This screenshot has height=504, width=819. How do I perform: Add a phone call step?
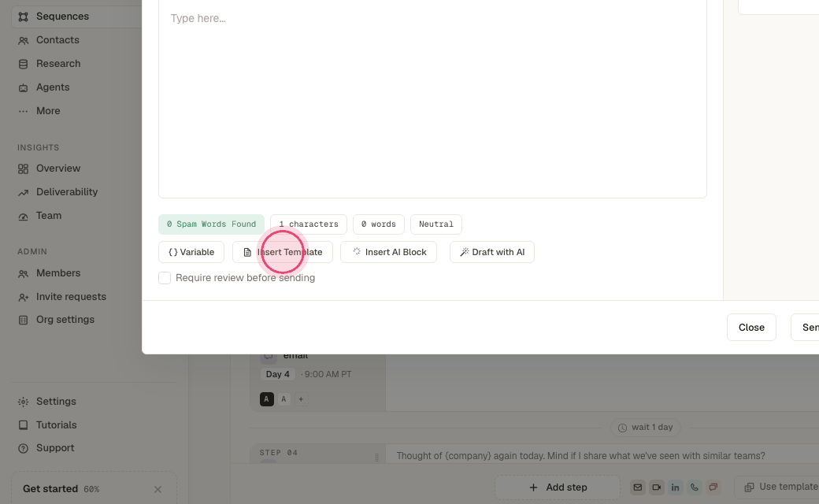tap(694, 487)
